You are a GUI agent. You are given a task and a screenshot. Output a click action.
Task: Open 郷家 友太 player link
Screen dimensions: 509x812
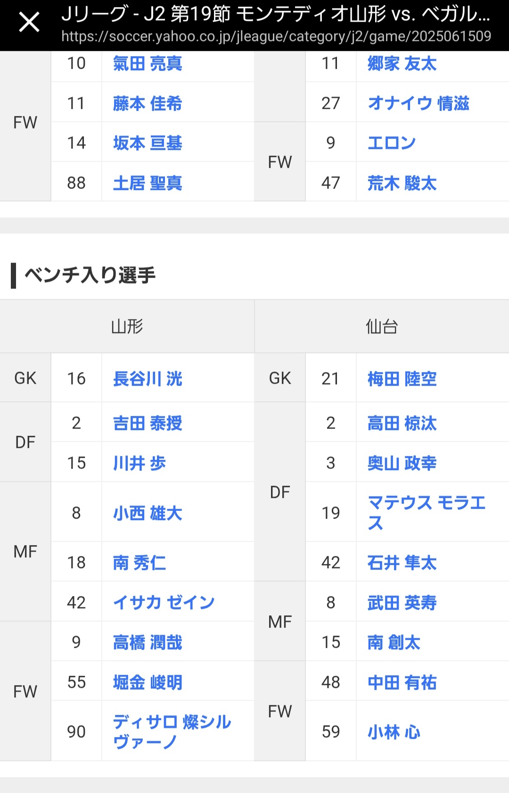(x=402, y=63)
